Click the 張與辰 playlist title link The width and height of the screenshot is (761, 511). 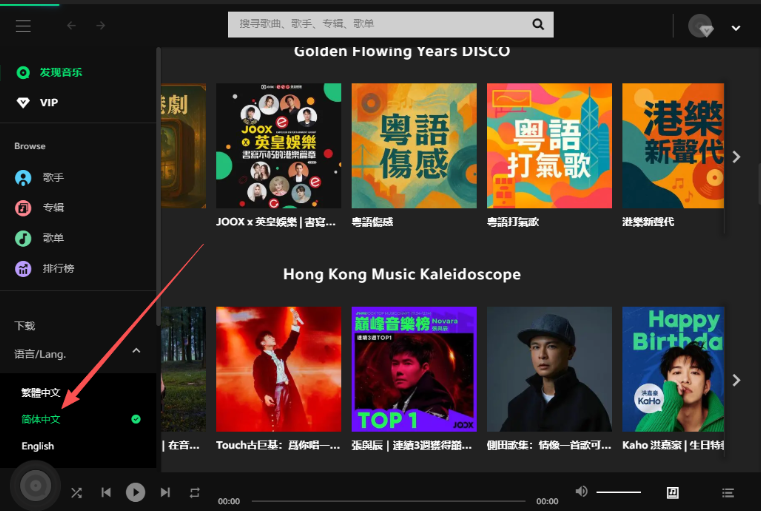[x=412, y=445]
